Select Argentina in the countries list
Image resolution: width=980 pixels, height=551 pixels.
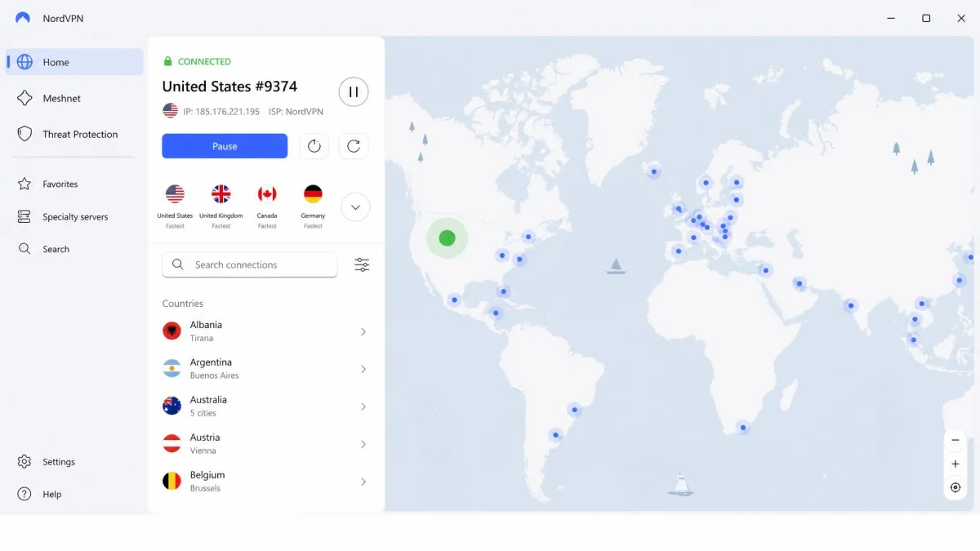pos(266,368)
